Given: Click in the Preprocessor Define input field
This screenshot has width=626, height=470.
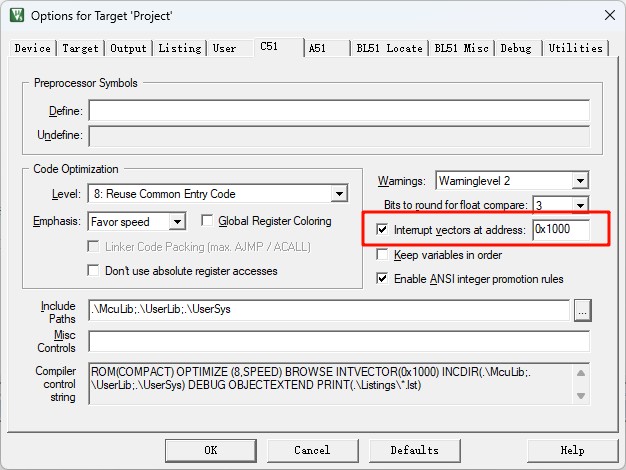Looking at the screenshot, I should coord(338,111).
